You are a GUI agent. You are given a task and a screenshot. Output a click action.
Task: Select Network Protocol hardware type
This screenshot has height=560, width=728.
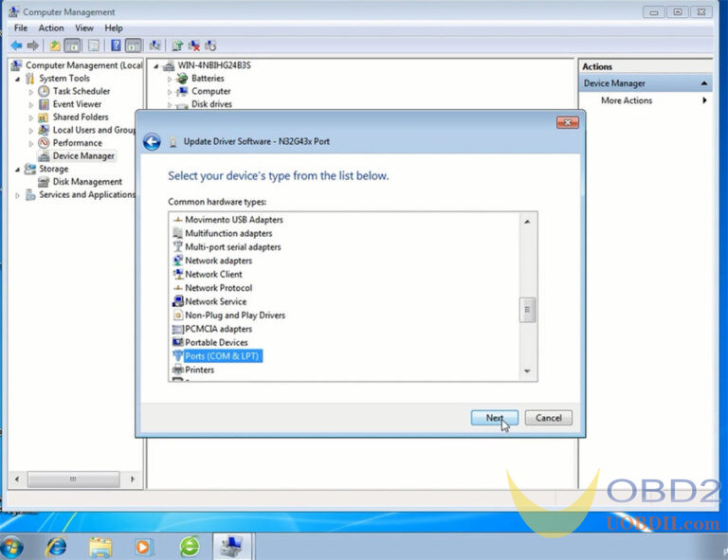(x=218, y=288)
